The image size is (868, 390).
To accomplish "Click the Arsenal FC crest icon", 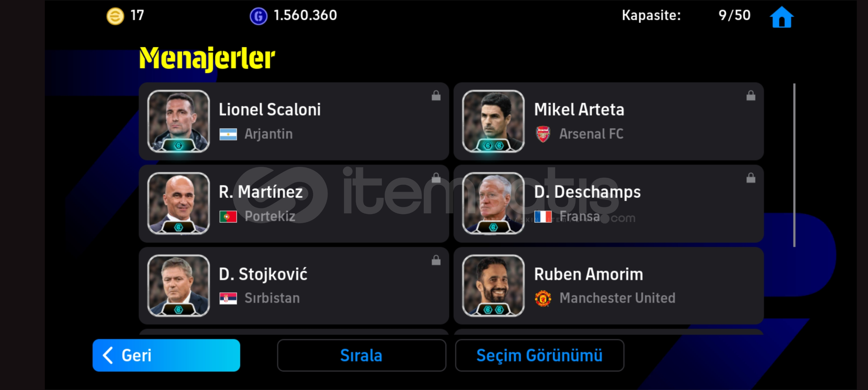I will 543,134.
